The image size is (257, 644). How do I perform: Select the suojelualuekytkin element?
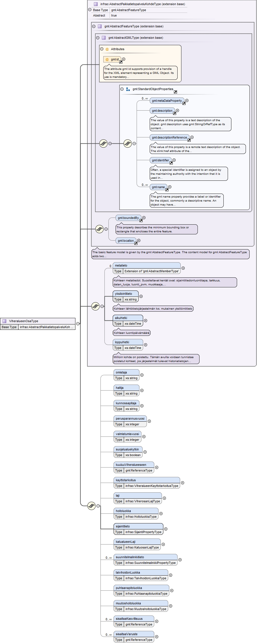point(128,452)
